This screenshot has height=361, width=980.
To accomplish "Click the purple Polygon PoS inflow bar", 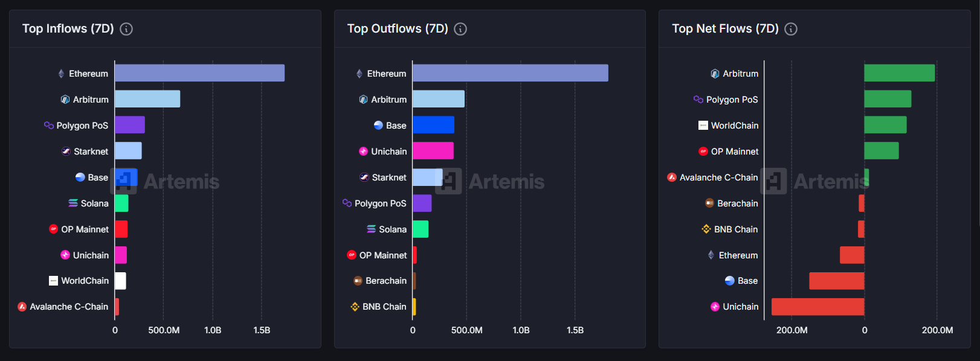I will tap(130, 125).
